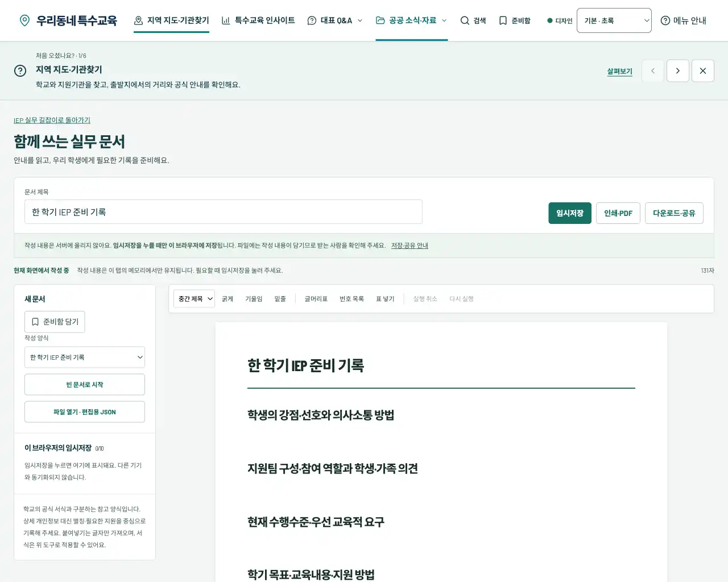Open the 디자인 theme dropdown 기본·초록
728x582 pixels.
(614, 20)
